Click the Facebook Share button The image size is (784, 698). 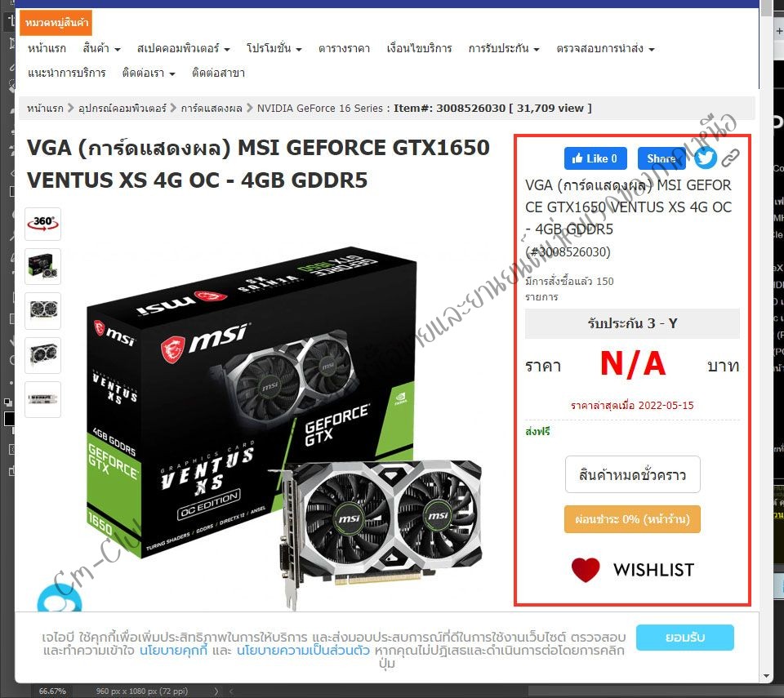(661, 158)
